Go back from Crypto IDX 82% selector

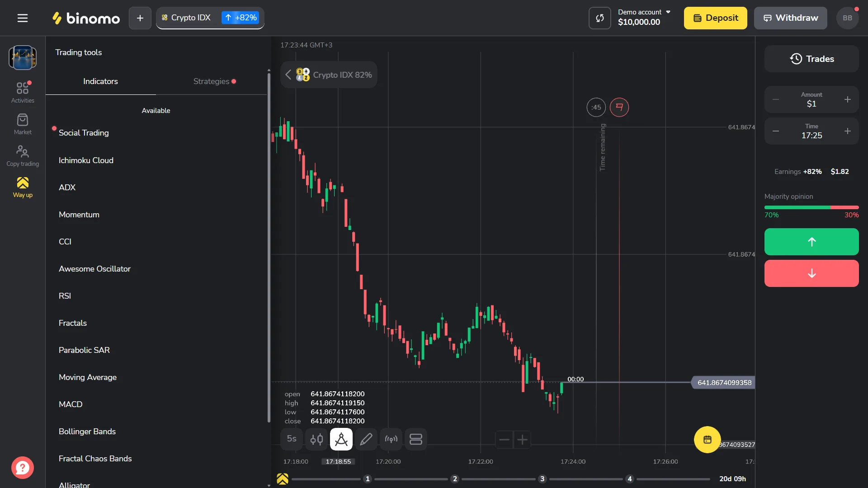pyautogui.click(x=288, y=75)
